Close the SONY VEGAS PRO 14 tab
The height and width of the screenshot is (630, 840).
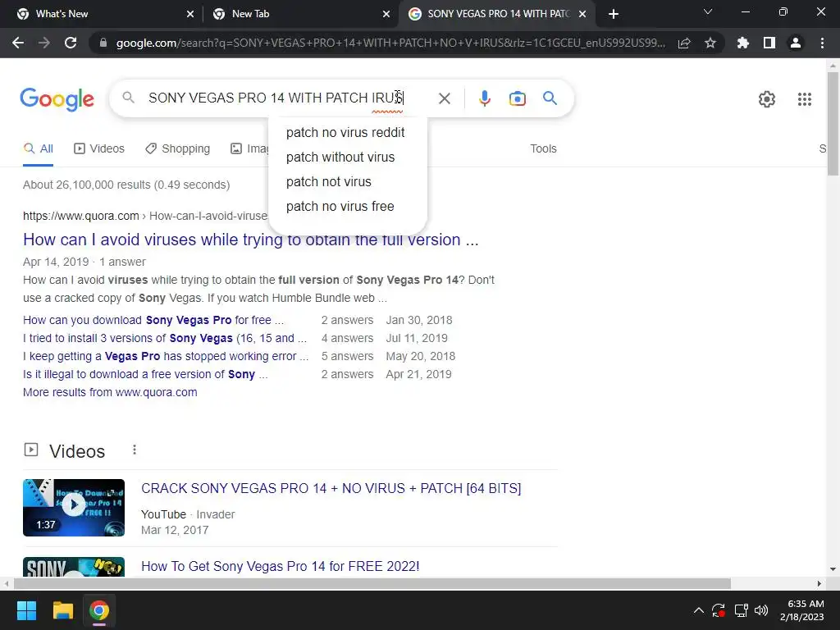[x=582, y=14]
